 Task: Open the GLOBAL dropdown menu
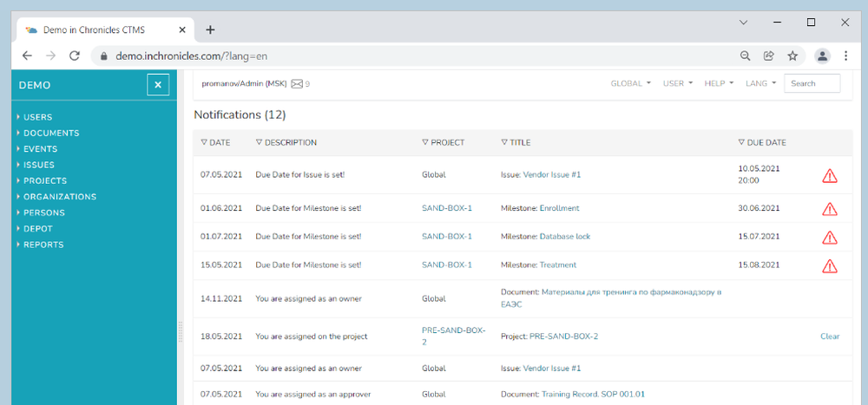pos(630,83)
